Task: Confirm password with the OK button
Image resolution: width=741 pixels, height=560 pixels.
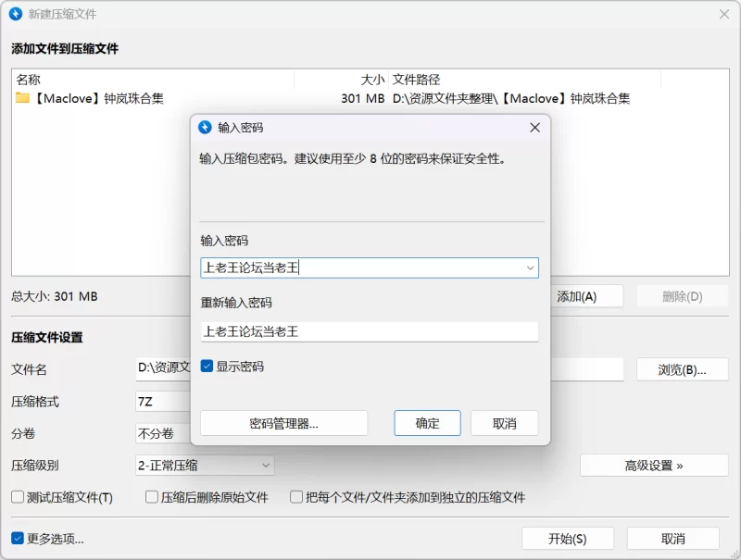Action: [427, 424]
